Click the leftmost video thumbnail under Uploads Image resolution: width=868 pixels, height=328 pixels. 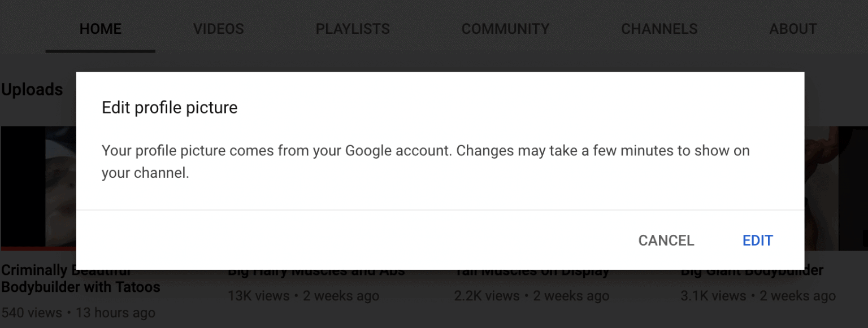(38, 186)
